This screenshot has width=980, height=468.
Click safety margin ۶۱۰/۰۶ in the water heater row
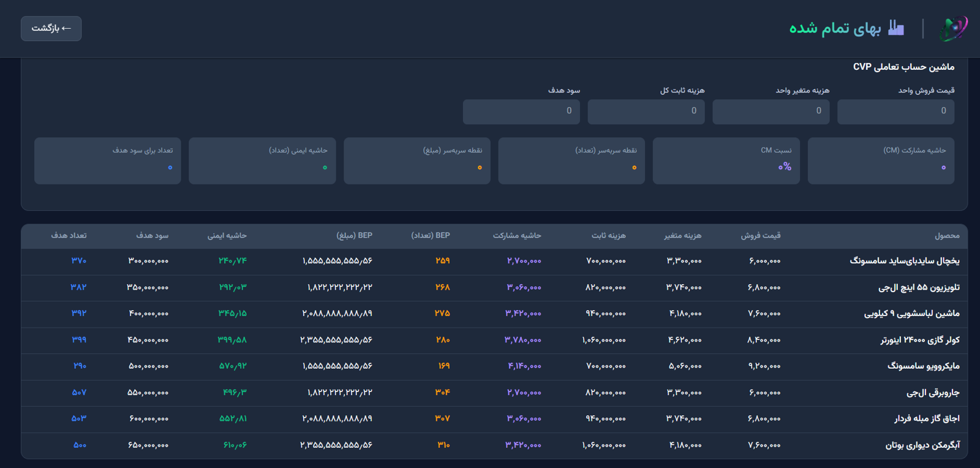235,445
